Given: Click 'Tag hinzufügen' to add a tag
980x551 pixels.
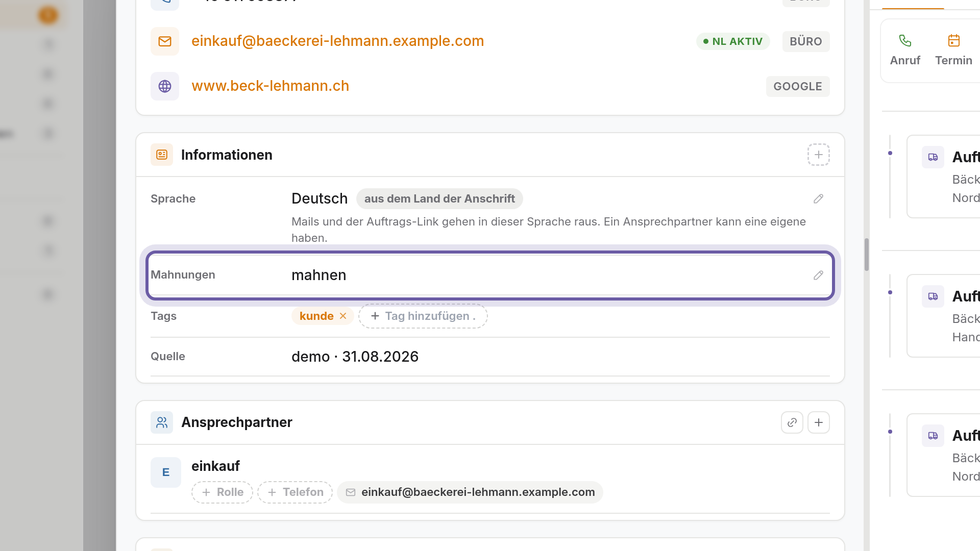Looking at the screenshot, I should (423, 316).
